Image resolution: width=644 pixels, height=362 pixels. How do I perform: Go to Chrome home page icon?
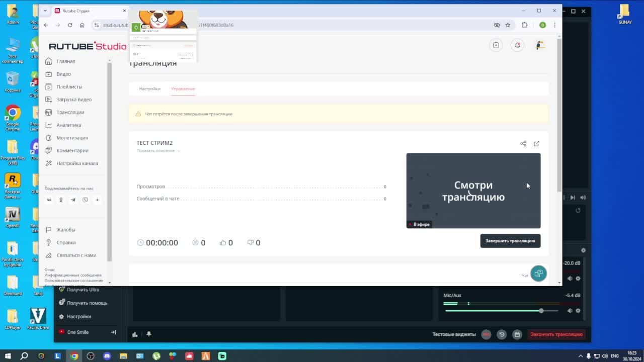click(x=82, y=25)
